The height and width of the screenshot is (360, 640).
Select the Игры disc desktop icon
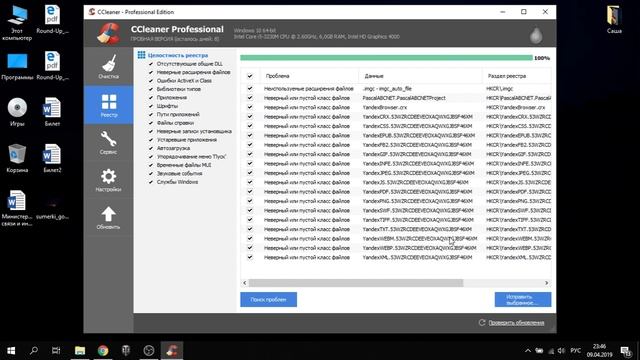(x=17, y=112)
